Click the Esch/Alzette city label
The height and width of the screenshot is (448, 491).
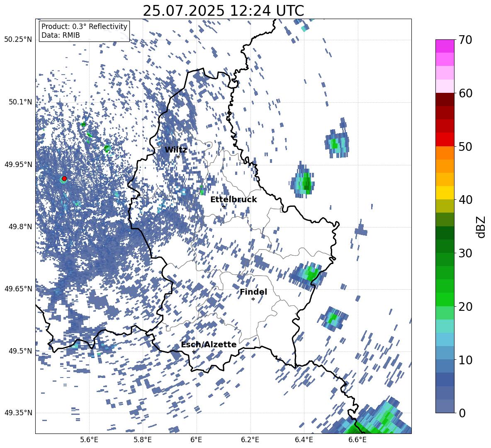tap(209, 345)
